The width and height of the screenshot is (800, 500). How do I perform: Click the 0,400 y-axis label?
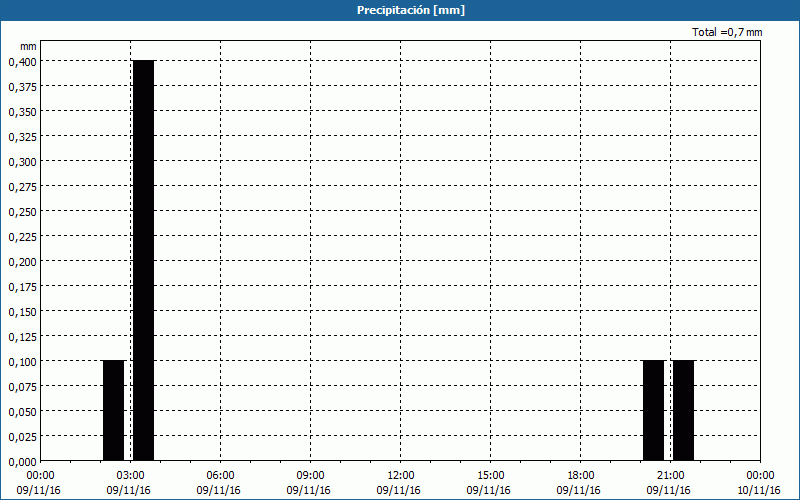point(22,62)
